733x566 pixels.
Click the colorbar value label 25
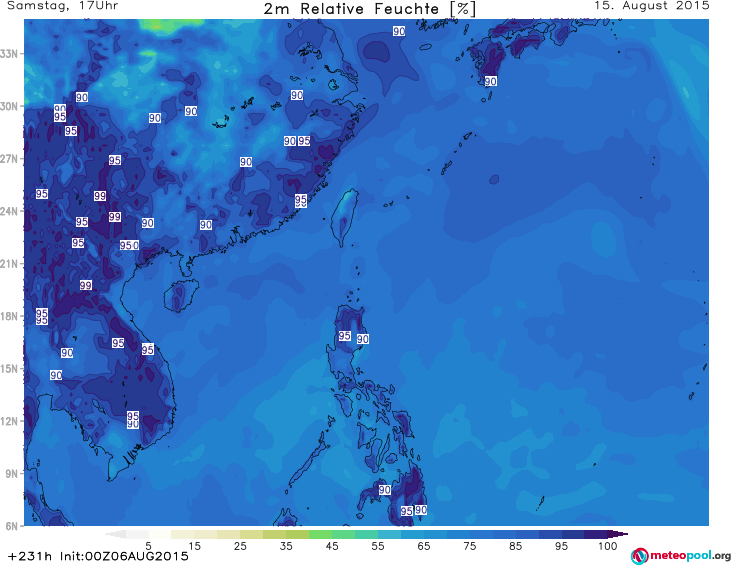coord(240,546)
